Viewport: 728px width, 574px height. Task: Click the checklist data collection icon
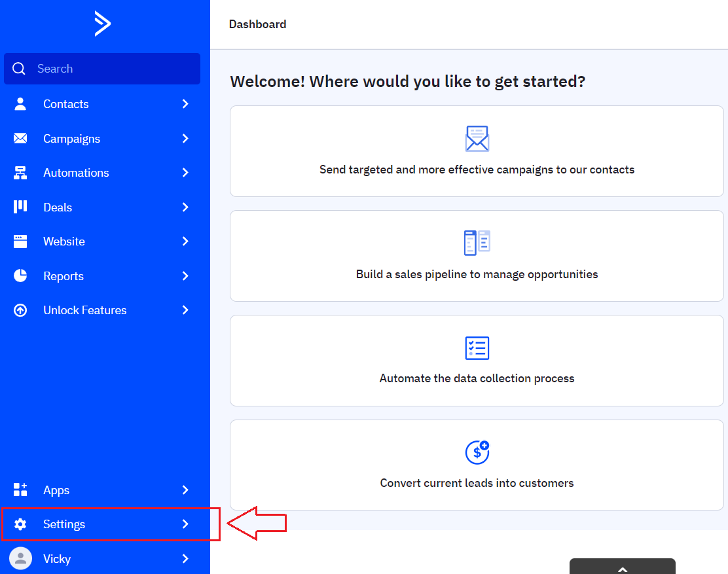point(477,348)
